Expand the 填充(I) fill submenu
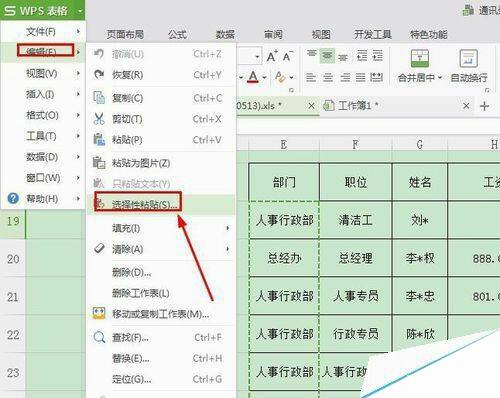 coord(161,228)
